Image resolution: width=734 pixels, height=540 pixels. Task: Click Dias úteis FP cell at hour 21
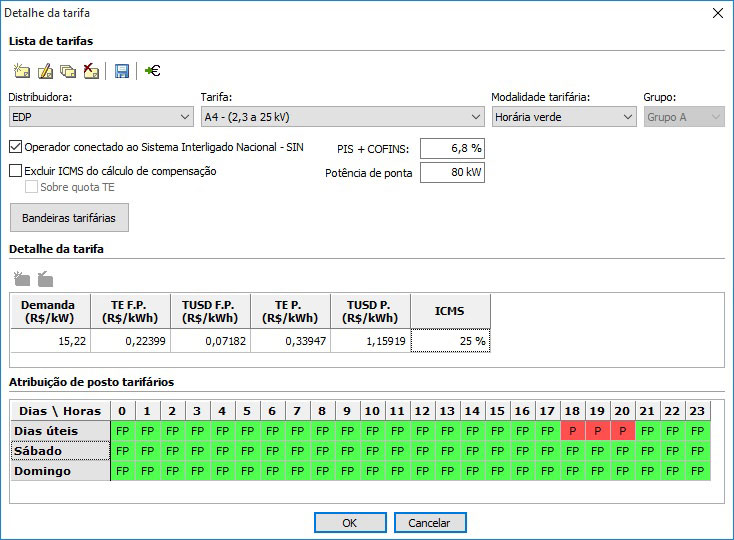648,431
